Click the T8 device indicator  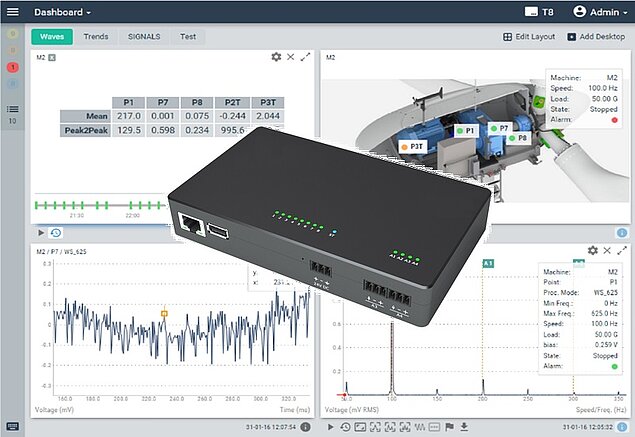[539, 12]
